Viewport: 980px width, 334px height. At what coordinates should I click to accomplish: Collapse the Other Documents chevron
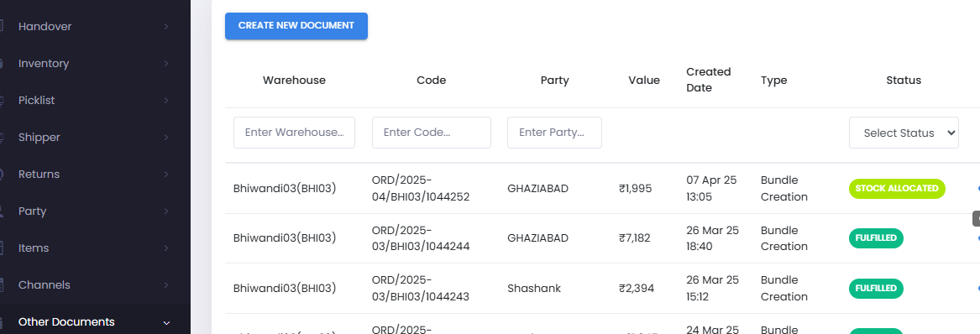point(166,323)
